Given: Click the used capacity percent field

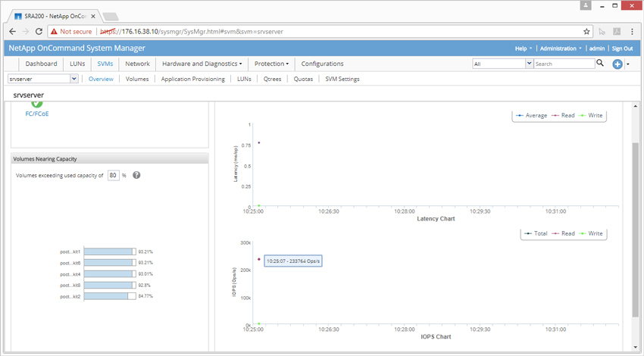Looking at the screenshot, I should 114,175.
